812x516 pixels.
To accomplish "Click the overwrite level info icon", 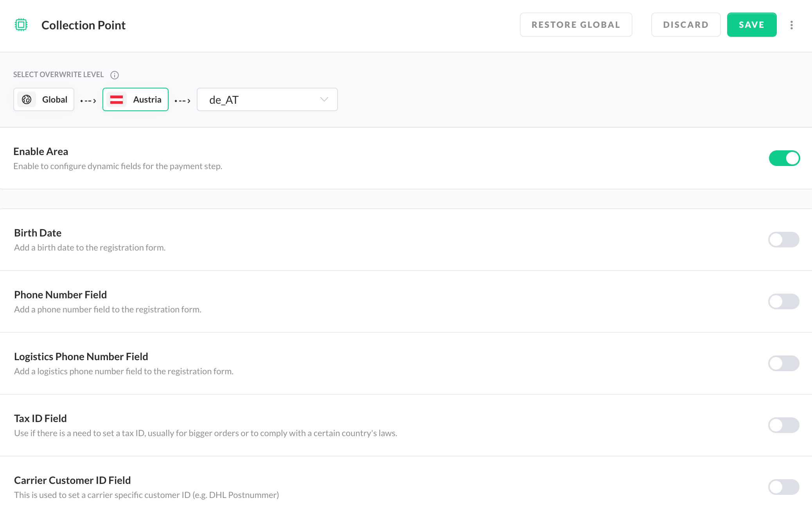I will pyautogui.click(x=115, y=75).
